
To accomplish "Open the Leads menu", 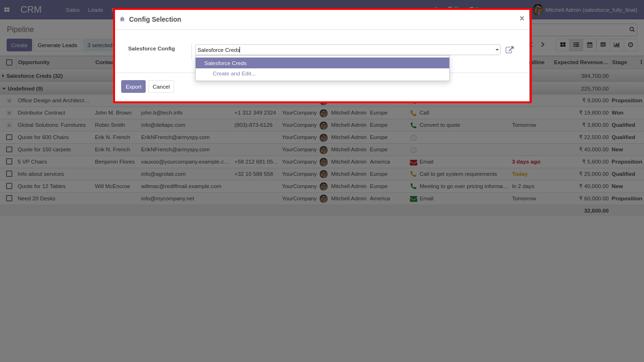I will [x=95, y=10].
